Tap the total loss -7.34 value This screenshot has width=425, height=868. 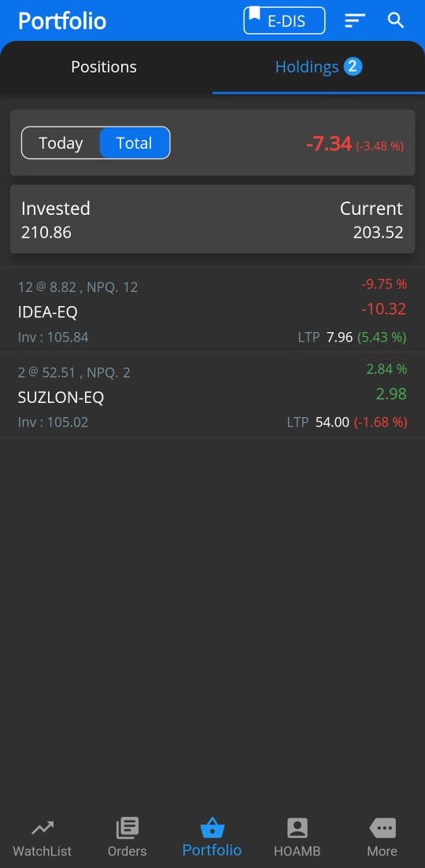tap(329, 144)
